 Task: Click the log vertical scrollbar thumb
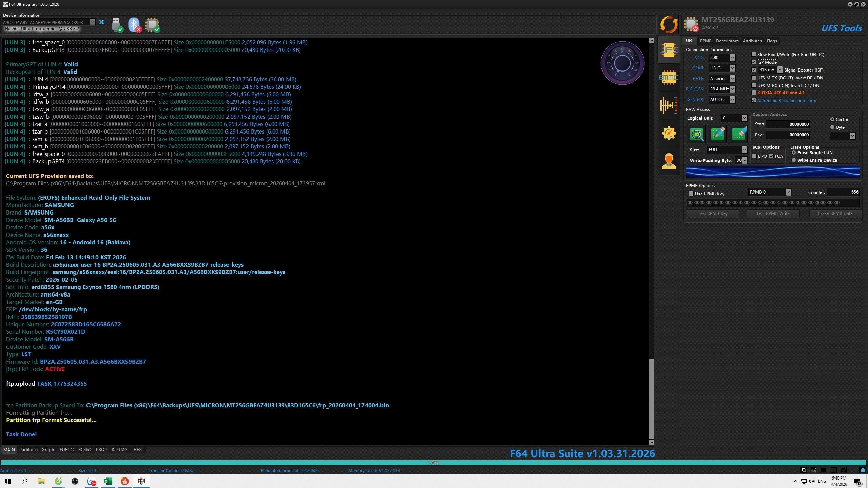coord(651,399)
